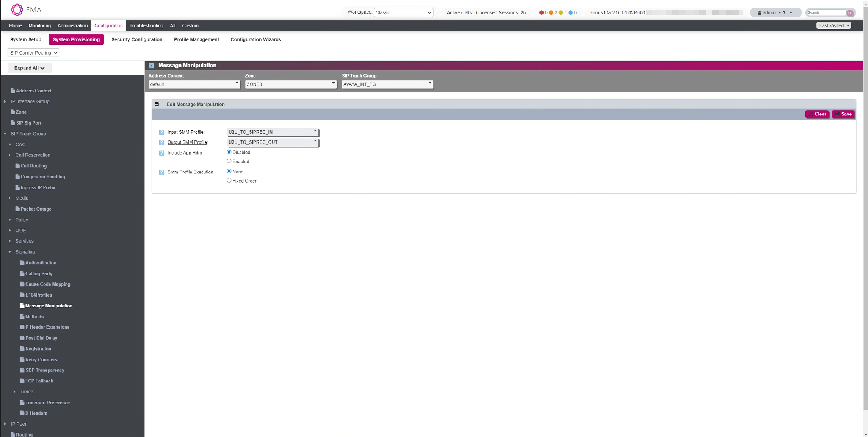Open SIP Trunk Group AVAYA_INT_TG dropdown

(387, 84)
